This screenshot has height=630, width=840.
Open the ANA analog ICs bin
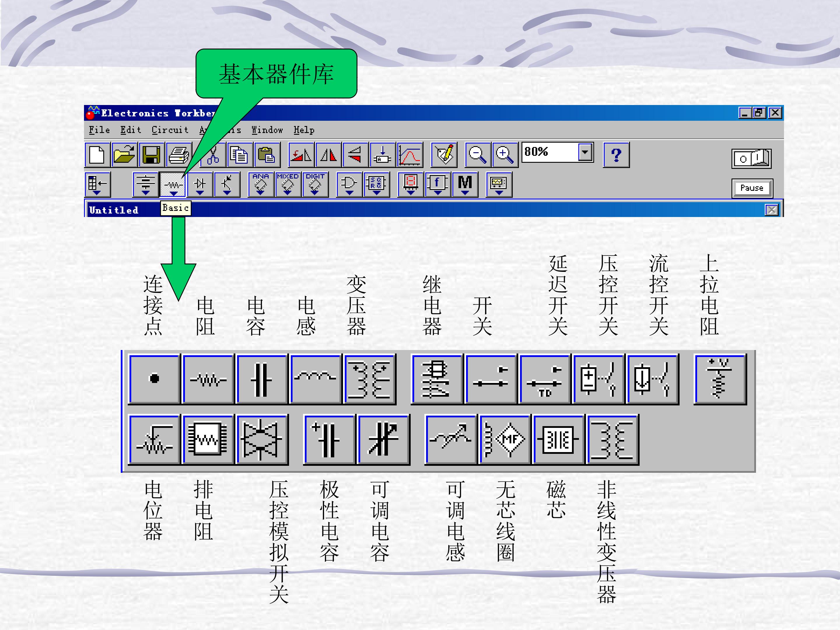pyautogui.click(x=261, y=185)
